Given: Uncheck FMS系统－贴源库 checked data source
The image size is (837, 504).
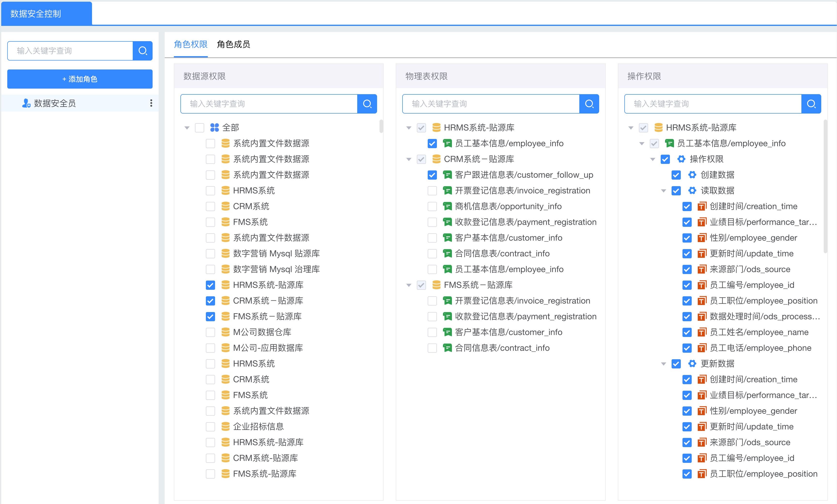Looking at the screenshot, I should pos(210,317).
